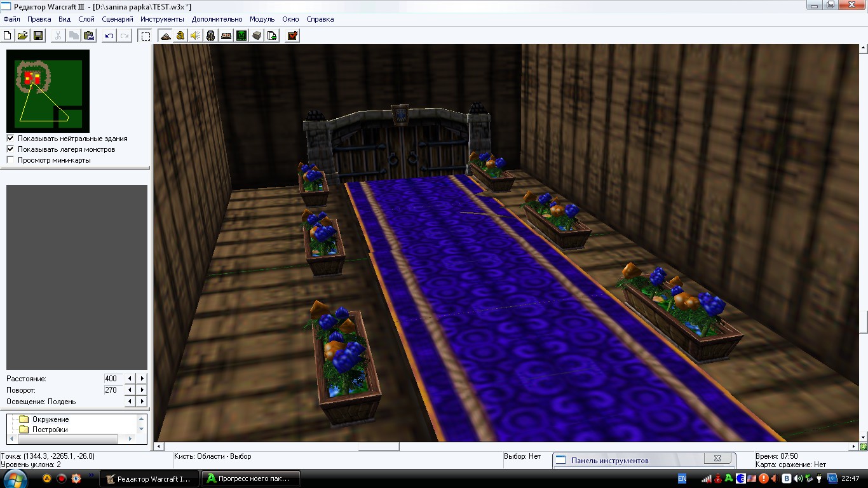The height and width of the screenshot is (488, 868).
Task: Open the Sound Editor speaker icon
Action: (x=196, y=36)
